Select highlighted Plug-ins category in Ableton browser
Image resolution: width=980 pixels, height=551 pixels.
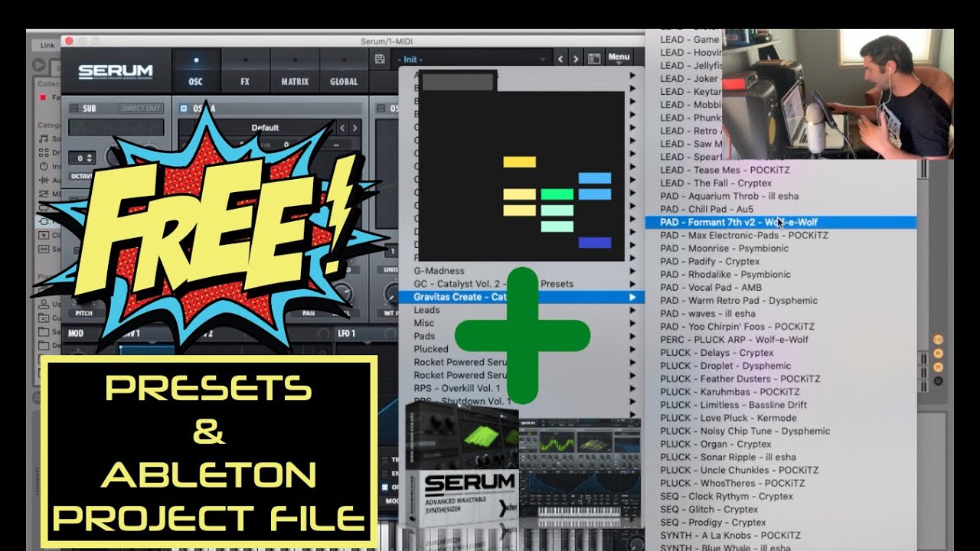47,222
